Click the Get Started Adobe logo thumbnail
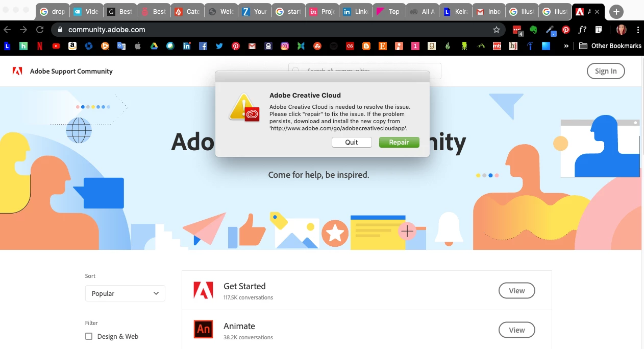644x349 pixels. (203, 290)
